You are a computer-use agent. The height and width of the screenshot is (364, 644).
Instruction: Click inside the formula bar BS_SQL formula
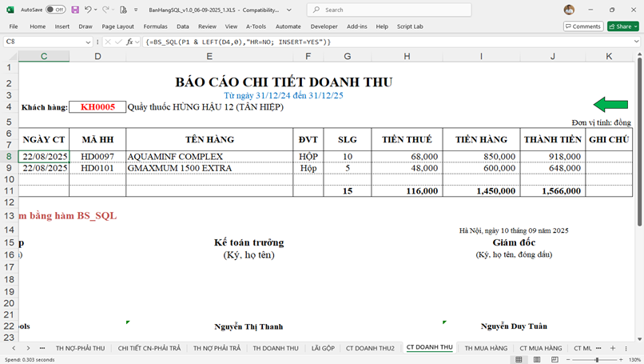(238, 42)
